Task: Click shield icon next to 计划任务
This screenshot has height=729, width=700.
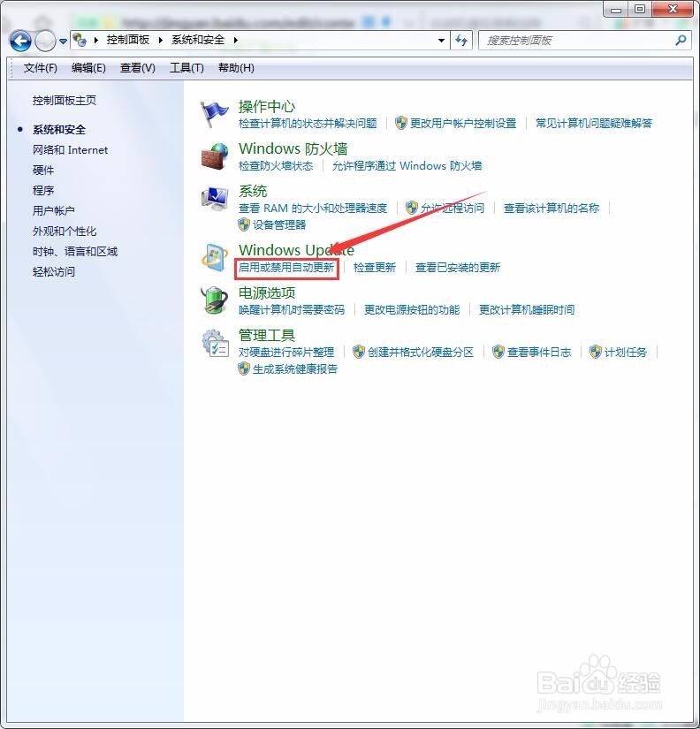Action: pyautogui.click(x=596, y=352)
